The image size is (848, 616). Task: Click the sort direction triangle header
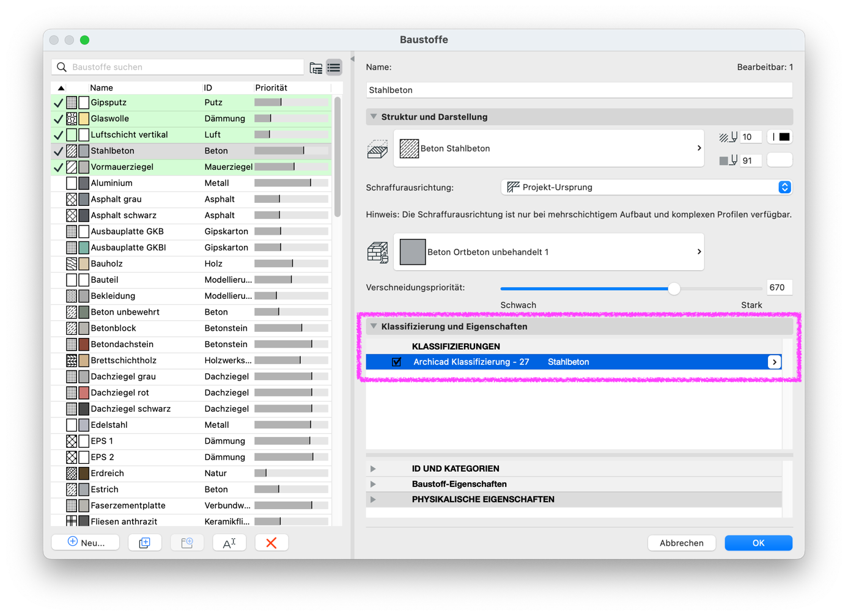[61, 88]
